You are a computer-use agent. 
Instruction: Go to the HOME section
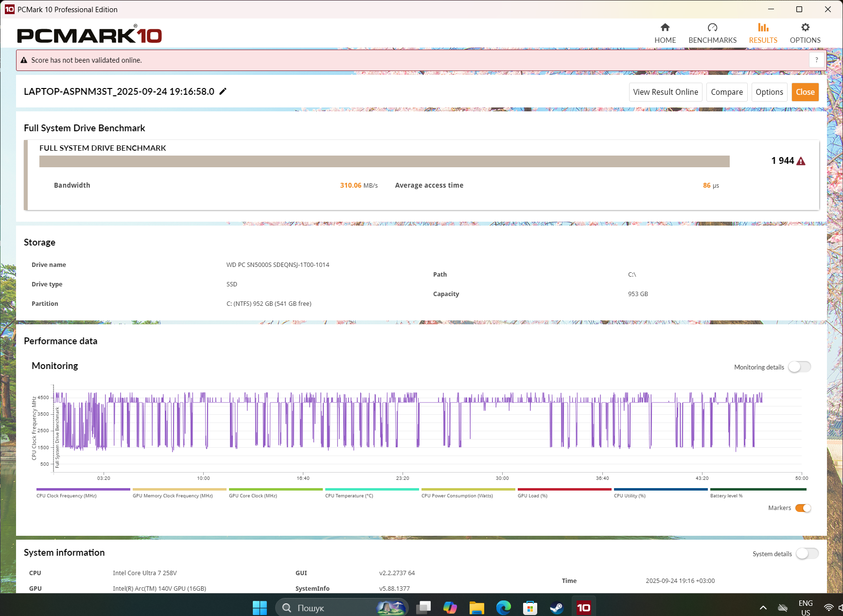[665, 33]
